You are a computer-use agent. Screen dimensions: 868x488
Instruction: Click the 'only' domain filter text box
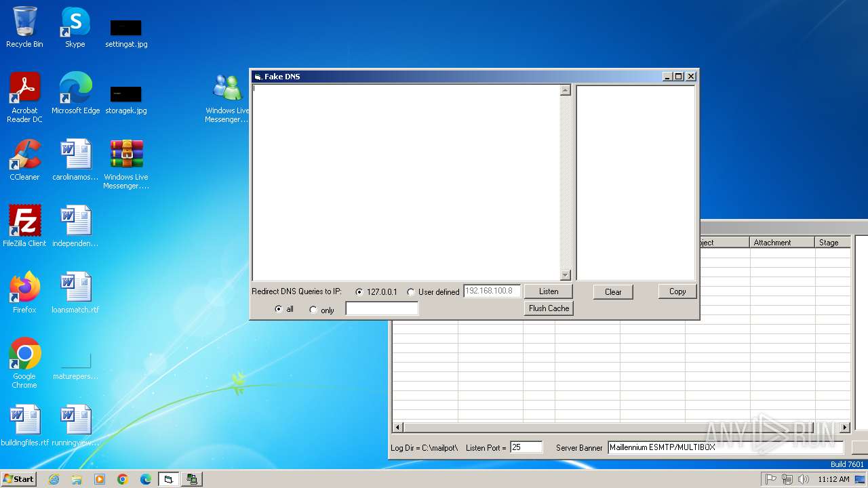pyautogui.click(x=382, y=309)
